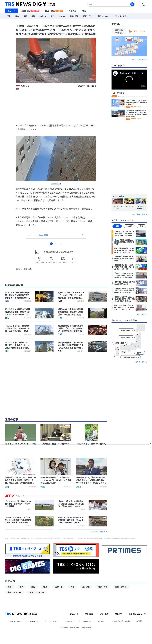
Task: Select the 週間 ranking toggle
Action: (141, 226)
